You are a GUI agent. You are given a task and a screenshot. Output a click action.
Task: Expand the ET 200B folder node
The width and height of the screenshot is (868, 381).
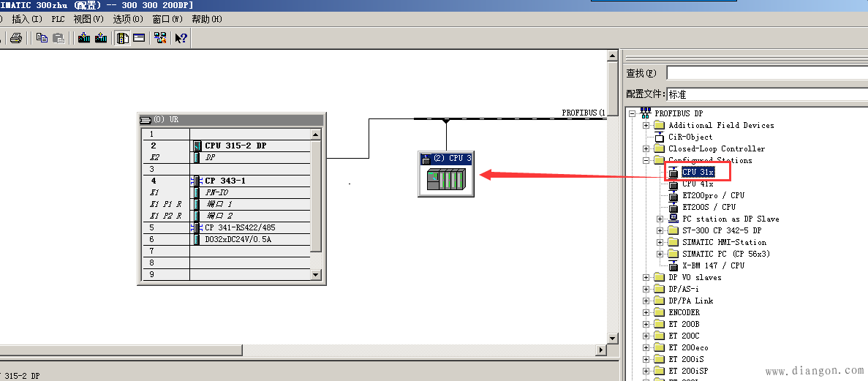[x=646, y=324]
